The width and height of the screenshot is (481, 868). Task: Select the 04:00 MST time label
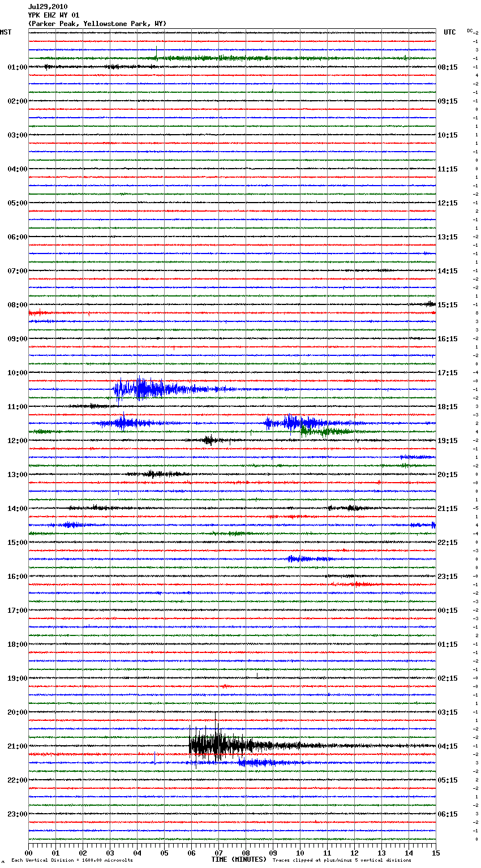pos(18,169)
